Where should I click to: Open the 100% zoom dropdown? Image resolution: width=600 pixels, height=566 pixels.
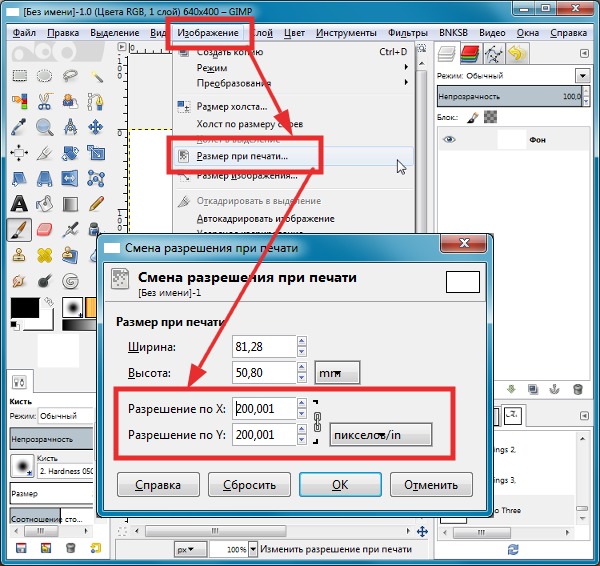pos(253,550)
